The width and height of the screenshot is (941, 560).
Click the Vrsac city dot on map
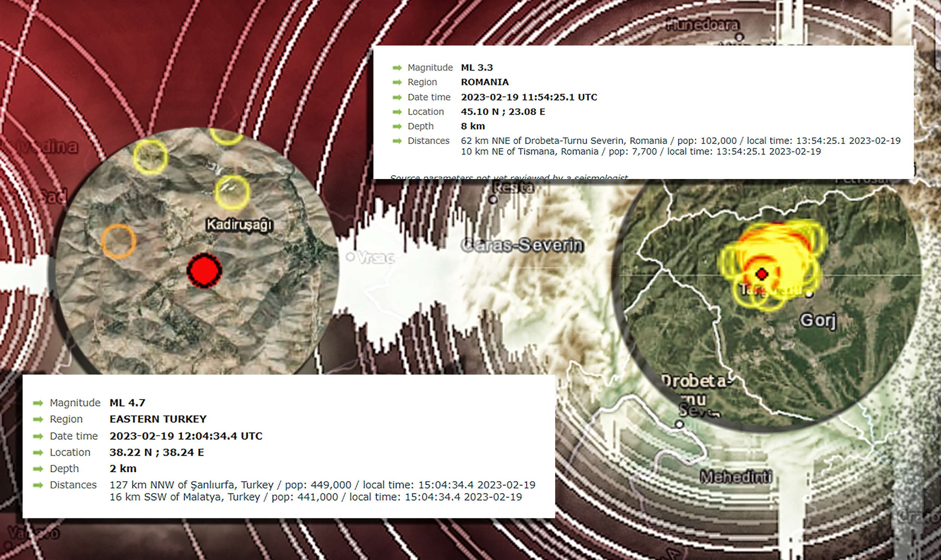(350, 256)
